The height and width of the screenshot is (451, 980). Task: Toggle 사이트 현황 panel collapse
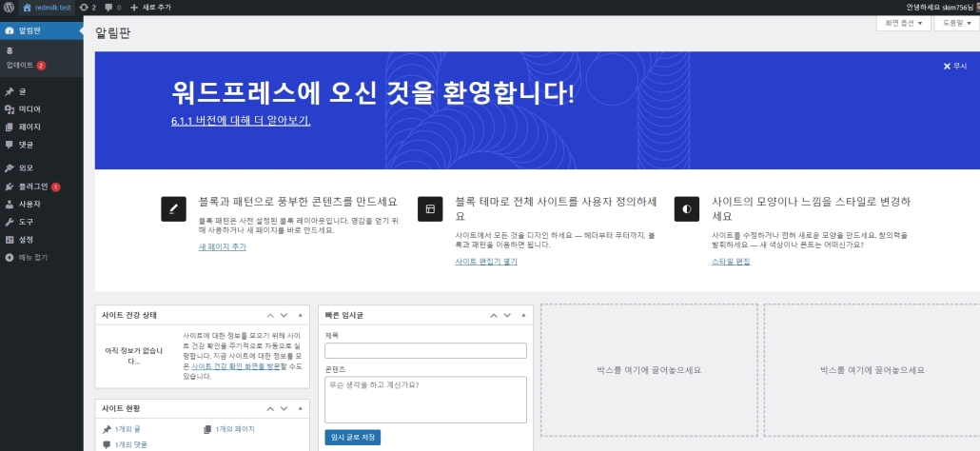coord(300,408)
